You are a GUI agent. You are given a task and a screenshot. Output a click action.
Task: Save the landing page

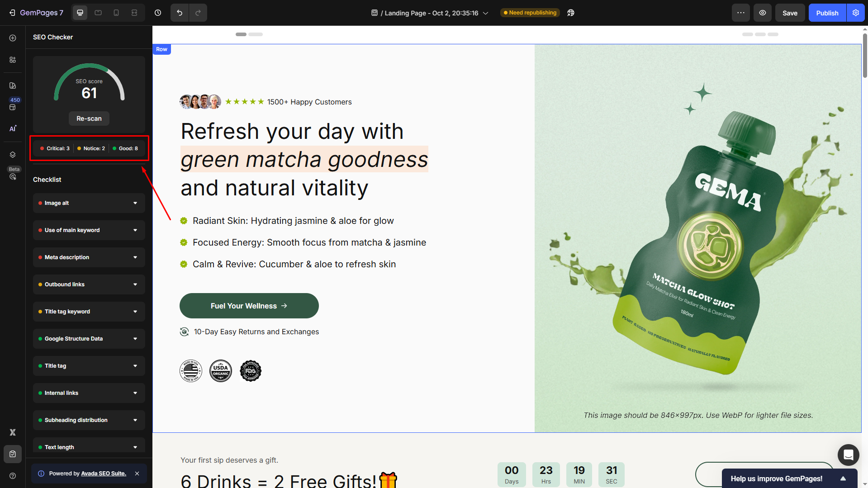pyautogui.click(x=790, y=13)
